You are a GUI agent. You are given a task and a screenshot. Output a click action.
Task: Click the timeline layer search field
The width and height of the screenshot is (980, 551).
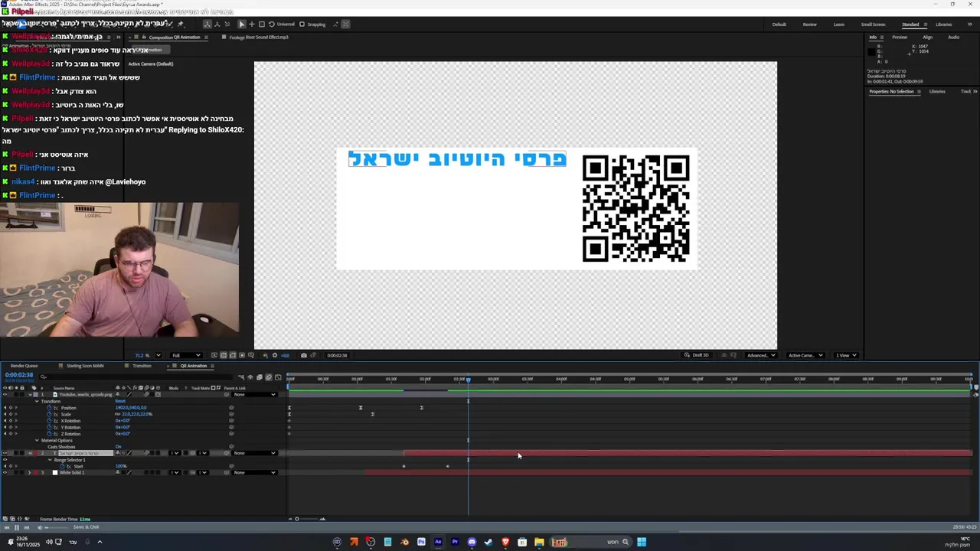coord(138,377)
